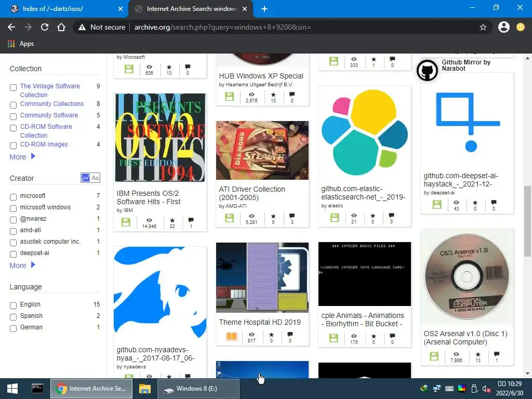Open the Theme Hospital HD 2019 link

click(260, 322)
